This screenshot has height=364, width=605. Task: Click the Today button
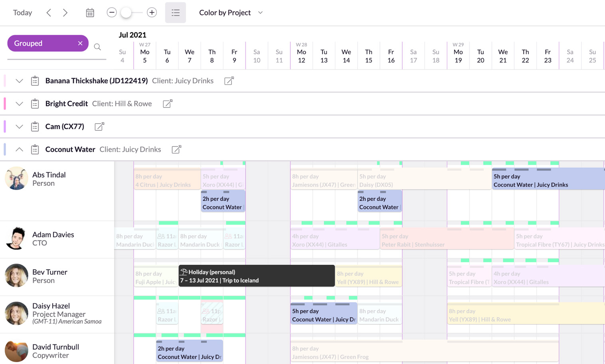22,12
